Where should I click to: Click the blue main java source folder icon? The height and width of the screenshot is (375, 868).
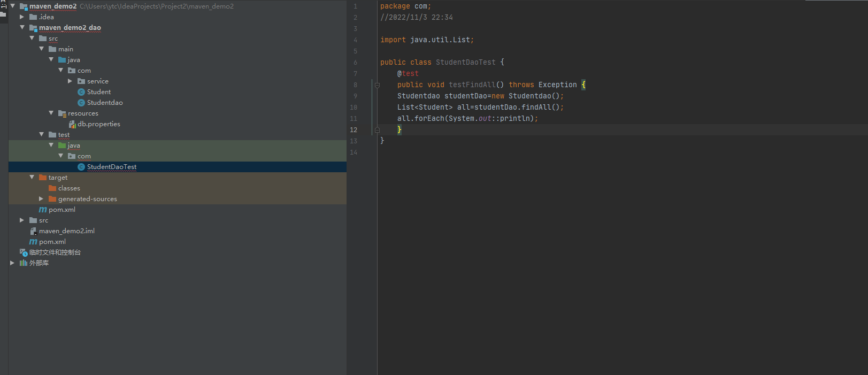click(62, 60)
